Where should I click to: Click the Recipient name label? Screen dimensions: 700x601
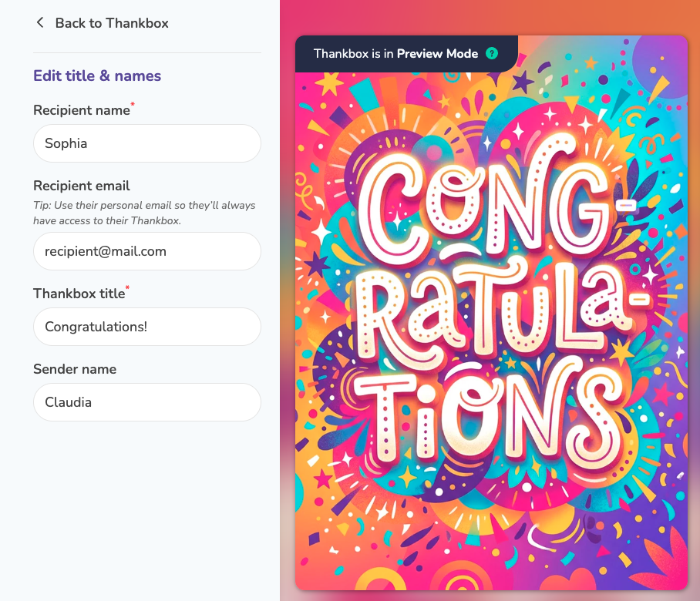point(81,110)
